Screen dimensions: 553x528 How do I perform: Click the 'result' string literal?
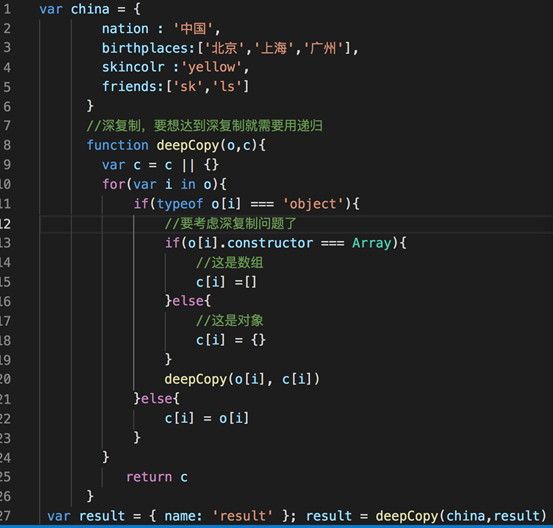[243, 516]
